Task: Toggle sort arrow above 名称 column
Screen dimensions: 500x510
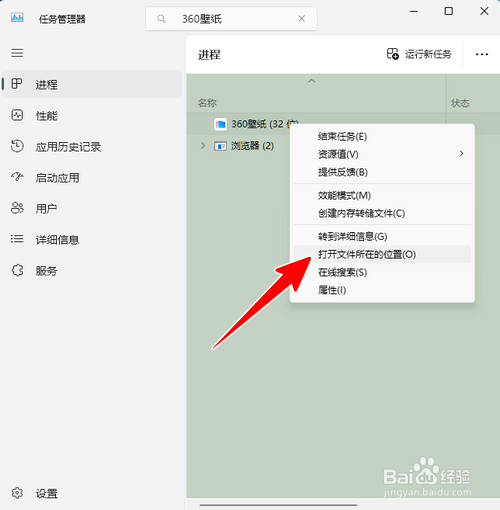Action: [x=311, y=81]
